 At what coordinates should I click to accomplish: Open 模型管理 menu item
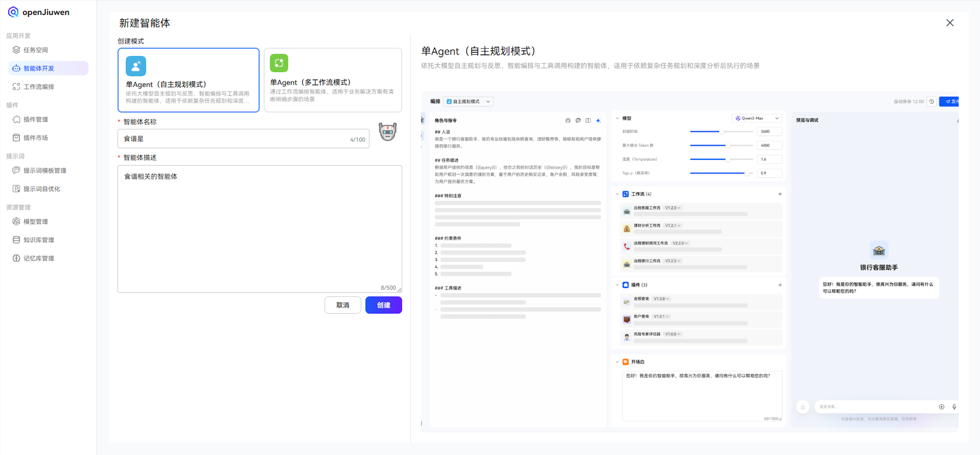36,222
